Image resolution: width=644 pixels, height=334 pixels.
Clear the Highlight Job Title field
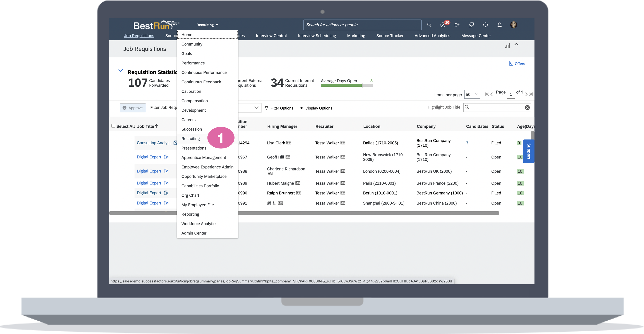tap(527, 108)
